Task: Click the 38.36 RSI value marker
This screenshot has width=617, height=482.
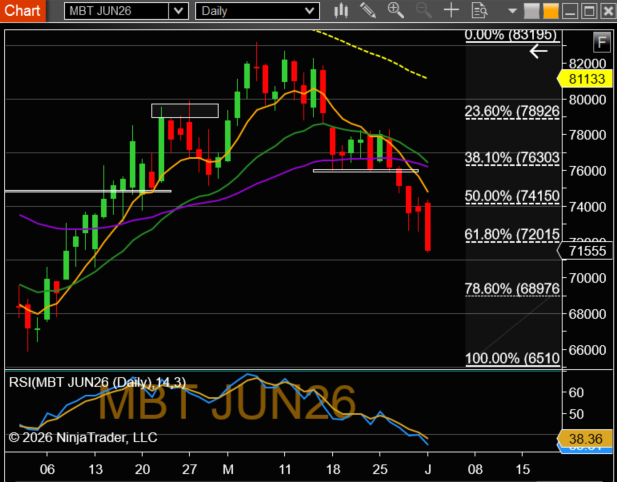Action: point(586,438)
